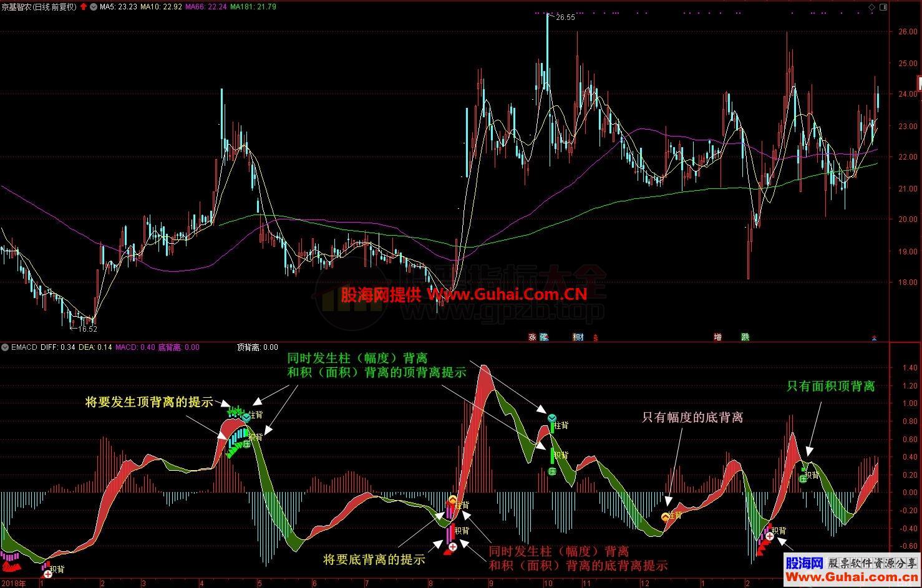The image size is (922, 588).
Task: Click the 26.55 peak price label
Action: click(x=565, y=17)
